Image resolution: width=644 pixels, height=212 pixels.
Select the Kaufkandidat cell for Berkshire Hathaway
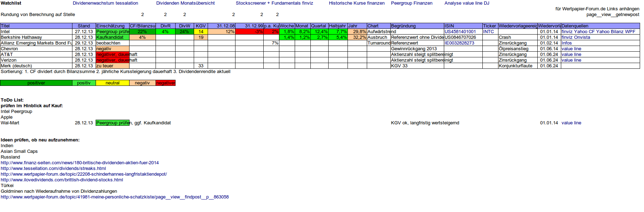click(112, 37)
